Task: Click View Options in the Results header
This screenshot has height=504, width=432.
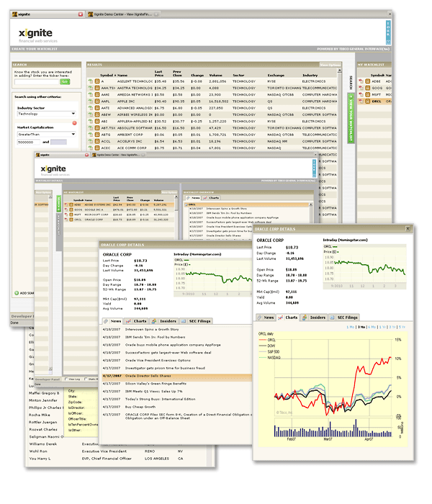Action: coord(330,65)
